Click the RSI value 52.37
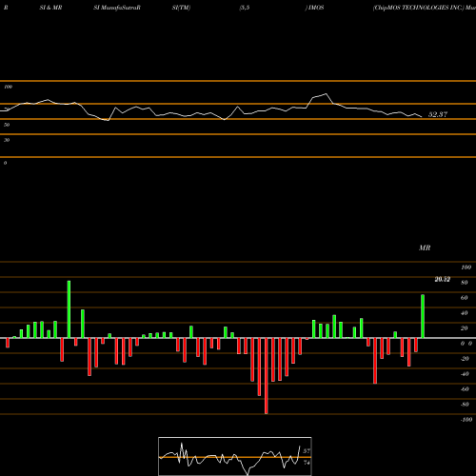476x476 pixels. (438, 114)
